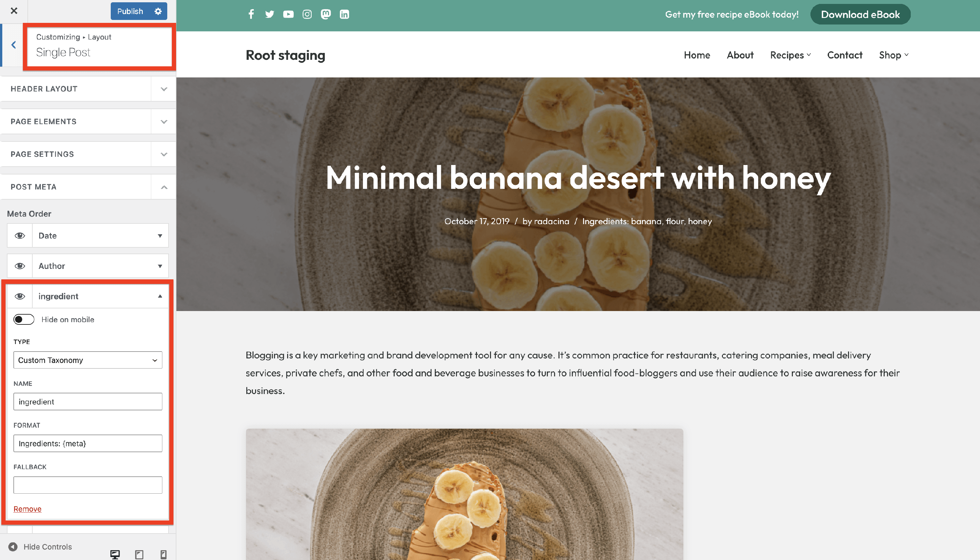Click into the Fallback text field
Viewport: 980px width, 560px height.
click(88, 485)
